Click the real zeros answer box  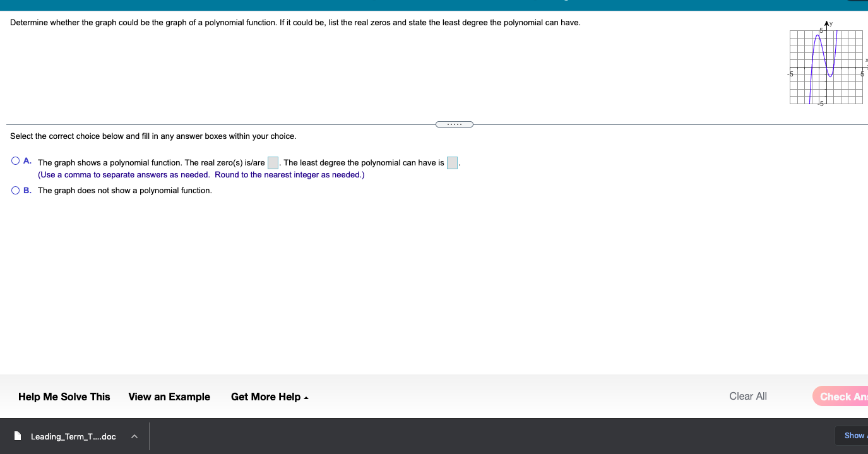pos(273,162)
